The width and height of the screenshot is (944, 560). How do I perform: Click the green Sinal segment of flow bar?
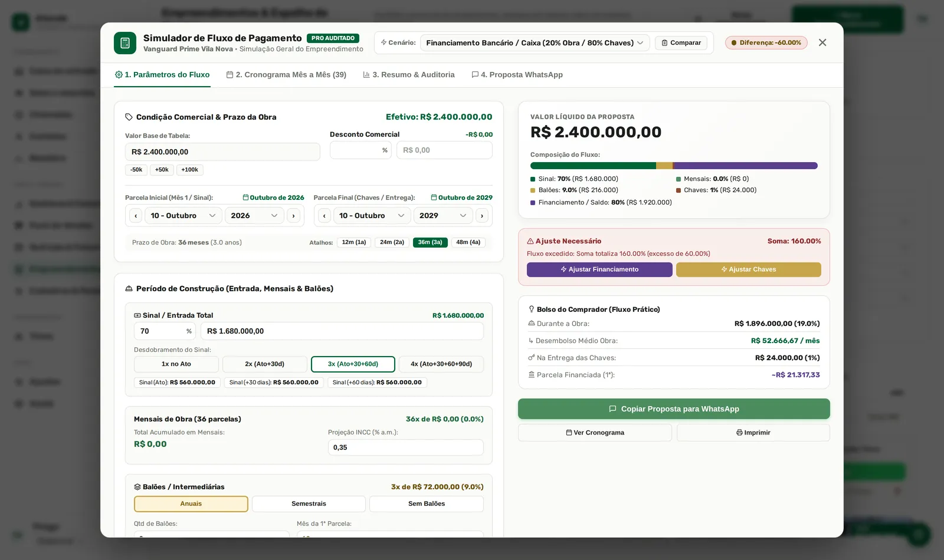point(593,166)
